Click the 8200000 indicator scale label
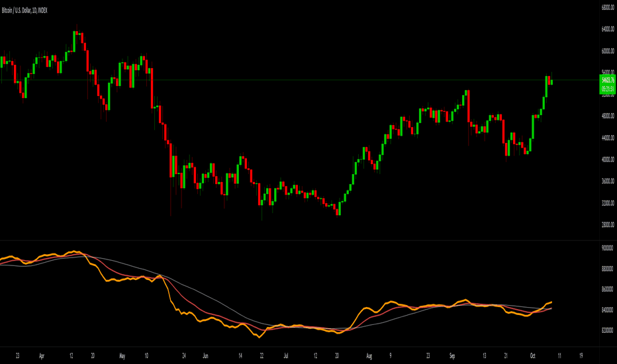 [x=608, y=330]
